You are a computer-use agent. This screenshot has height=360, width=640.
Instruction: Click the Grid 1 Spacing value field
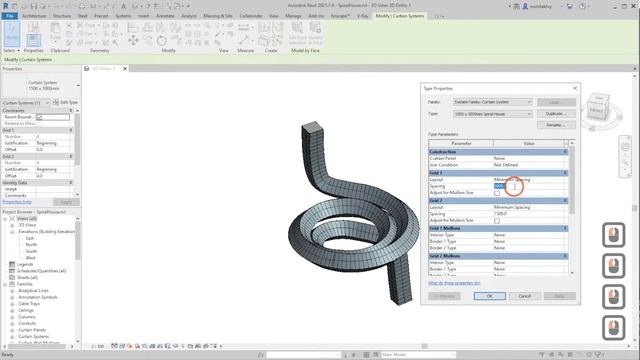pos(529,186)
